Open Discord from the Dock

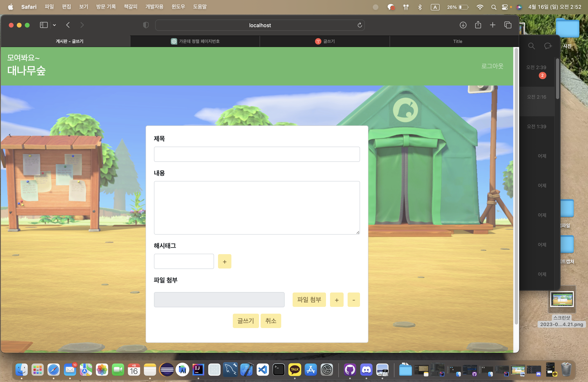tap(366, 369)
